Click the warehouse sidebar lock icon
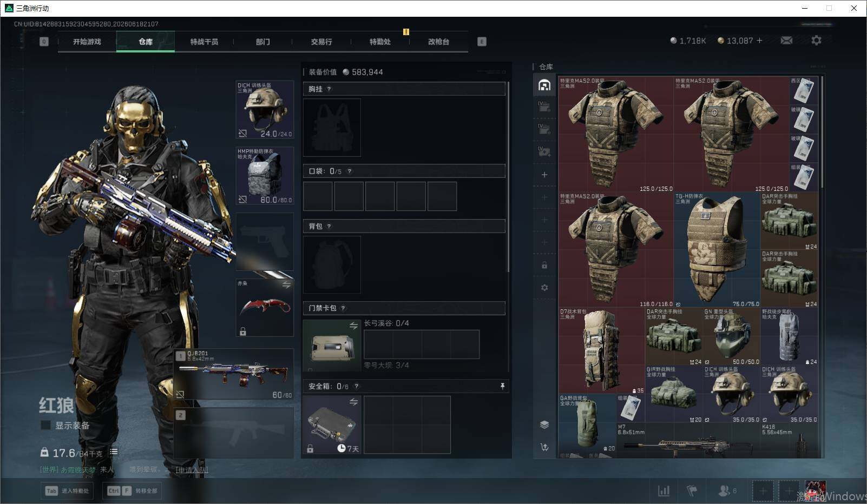Image resolution: width=867 pixels, height=504 pixels. [544, 265]
